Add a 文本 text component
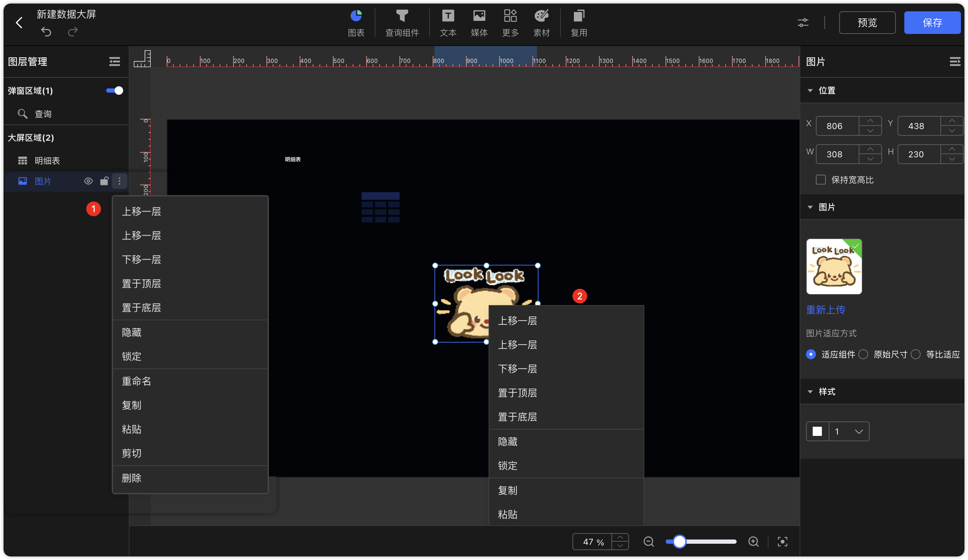Viewport: 968px width, 560px height. coord(448,23)
